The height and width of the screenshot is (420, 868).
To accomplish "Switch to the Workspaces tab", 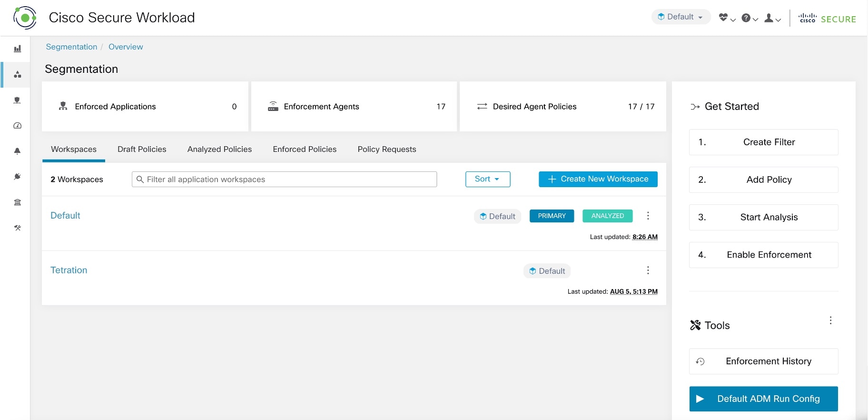I will point(74,149).
